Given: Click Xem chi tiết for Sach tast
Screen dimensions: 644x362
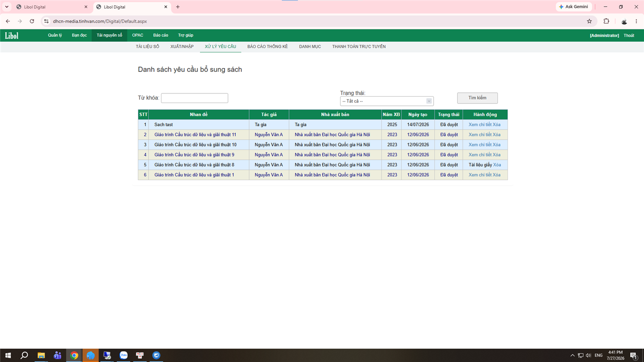Looking at the screenshot, I should click(480, 124).
